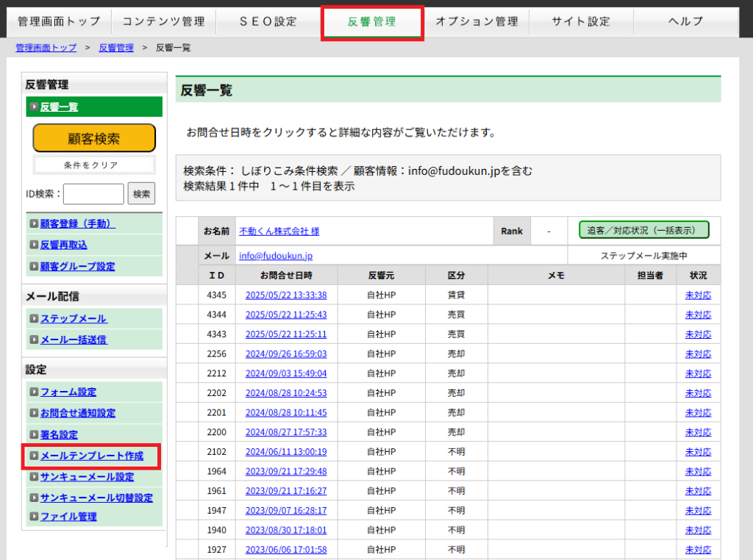Open inquiry dated 2025/05/22 13:33:38

click(286, 295)
